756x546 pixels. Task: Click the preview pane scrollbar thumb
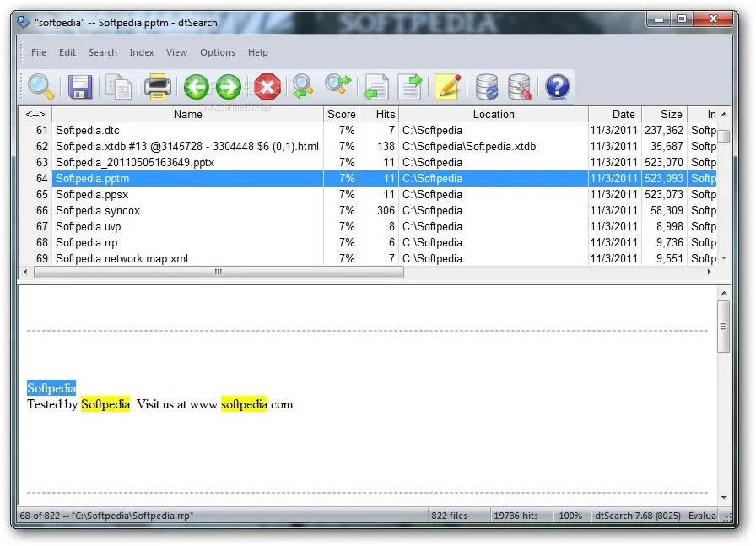tap(724, 327)
